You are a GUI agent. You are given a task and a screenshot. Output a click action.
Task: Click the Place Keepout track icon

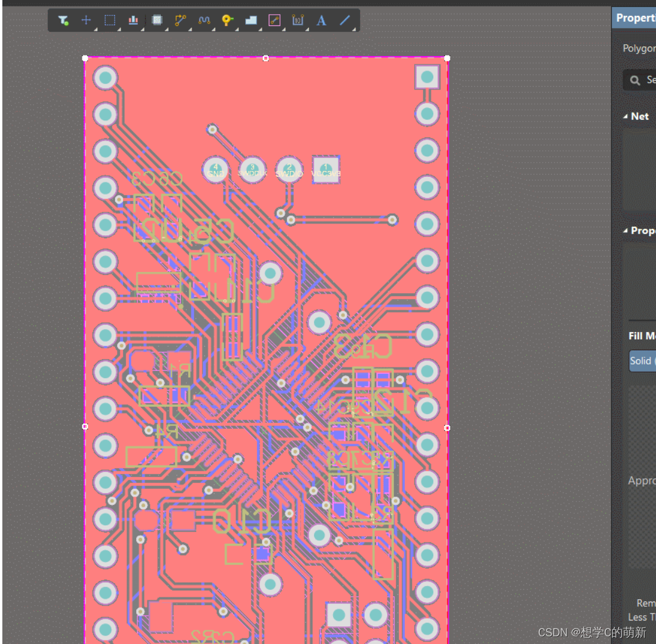[x=274, y=20]
